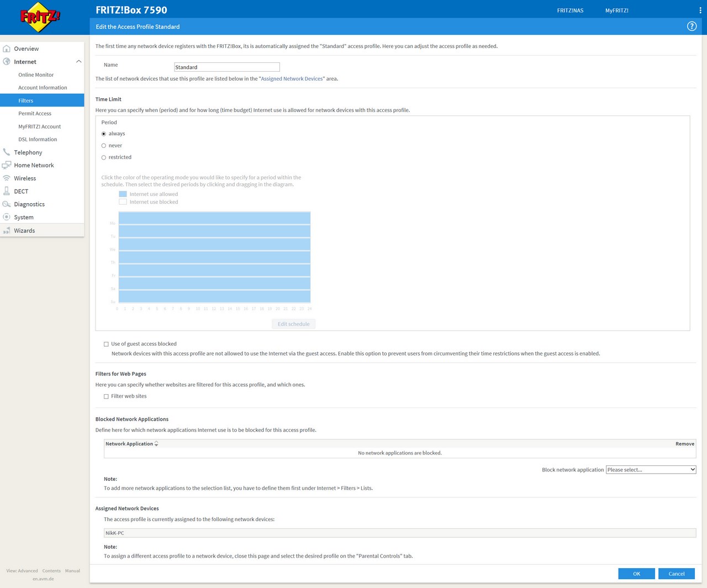Open Manual footer link
Viewport: 707px width, 588px height.
point(72,571)
